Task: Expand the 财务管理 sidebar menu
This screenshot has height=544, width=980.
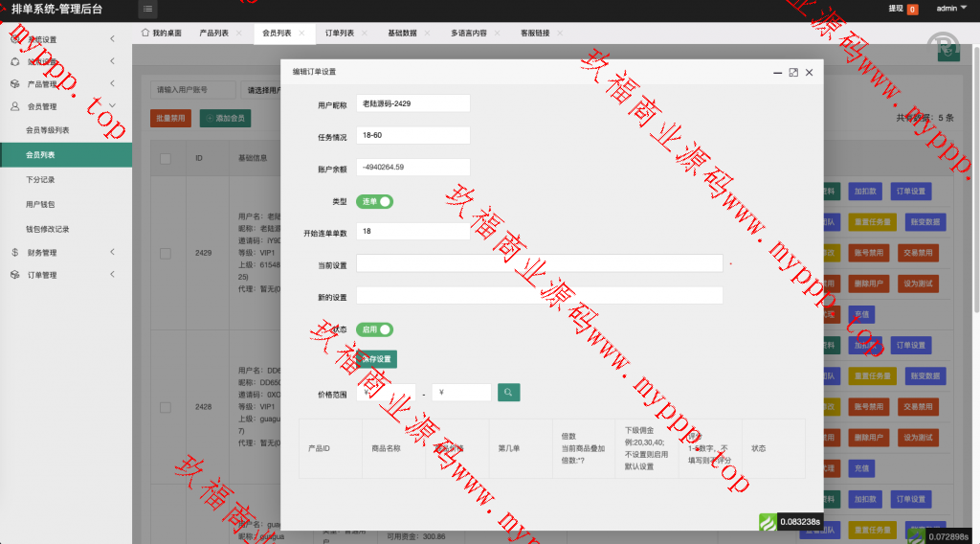Action: click(65, 253)
